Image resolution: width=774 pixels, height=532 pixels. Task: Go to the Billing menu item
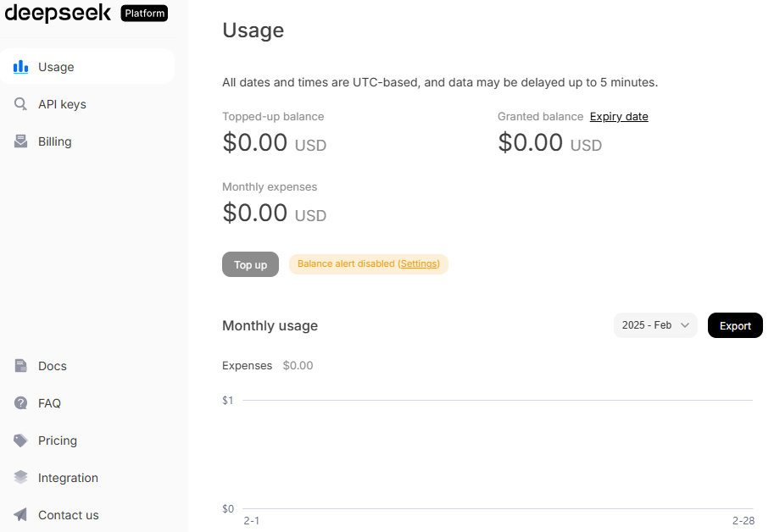pyautogui.click(x=54, y=141)
